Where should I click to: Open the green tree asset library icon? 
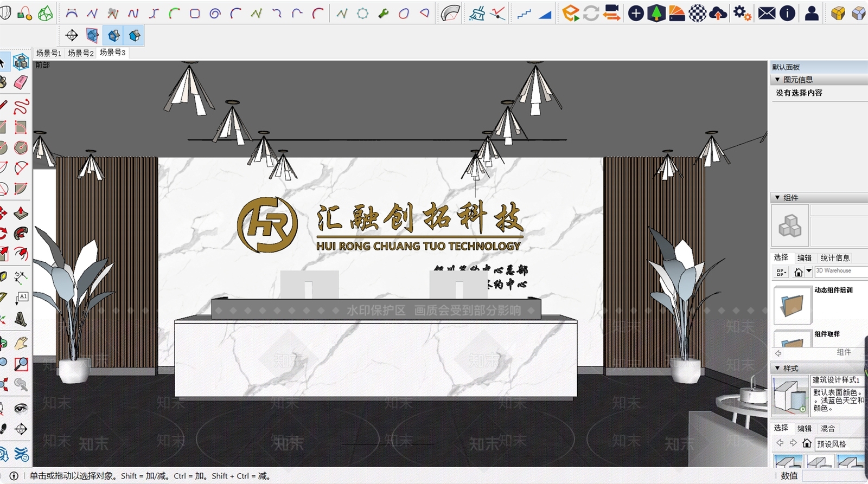pos(656,13)
